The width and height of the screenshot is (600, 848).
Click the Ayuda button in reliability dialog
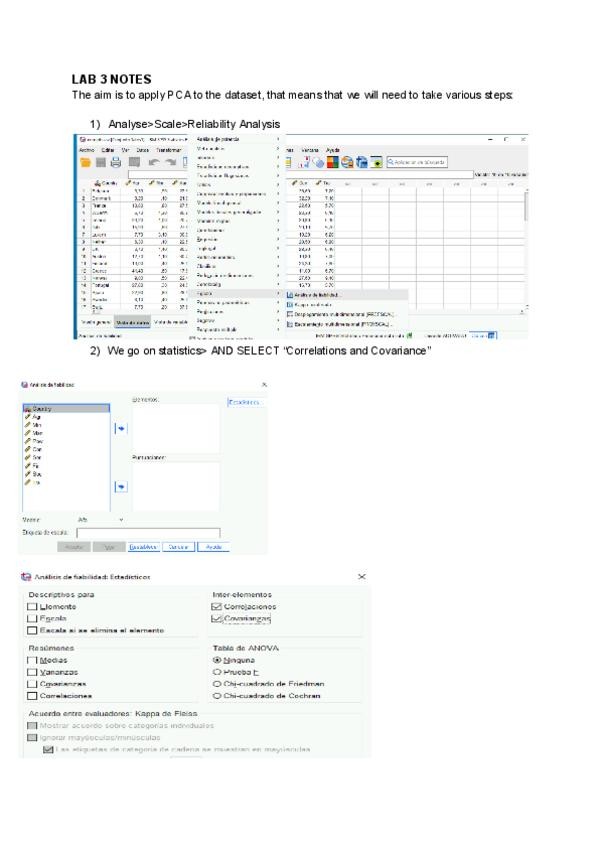click(214, 547)
